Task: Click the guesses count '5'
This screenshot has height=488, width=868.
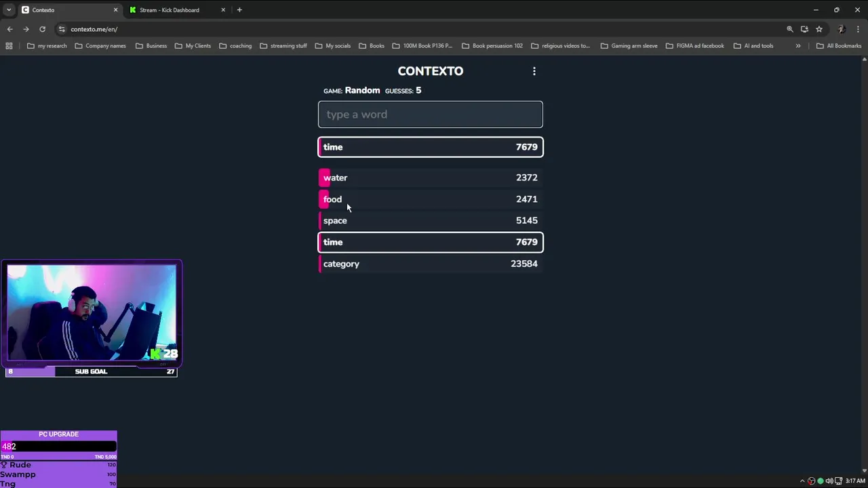Action: [x=418, y=90]
